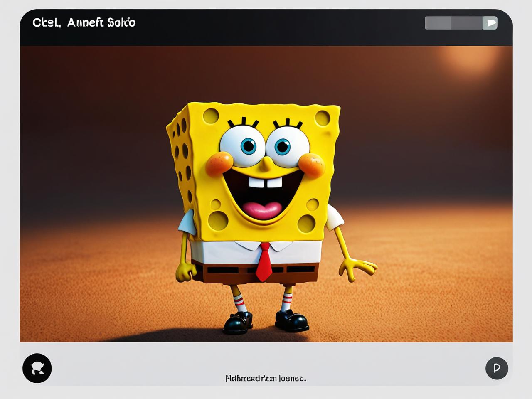Click the arrow icon in the header bar
The width and height of the screenshot is (532, 399).
(490, 23)
